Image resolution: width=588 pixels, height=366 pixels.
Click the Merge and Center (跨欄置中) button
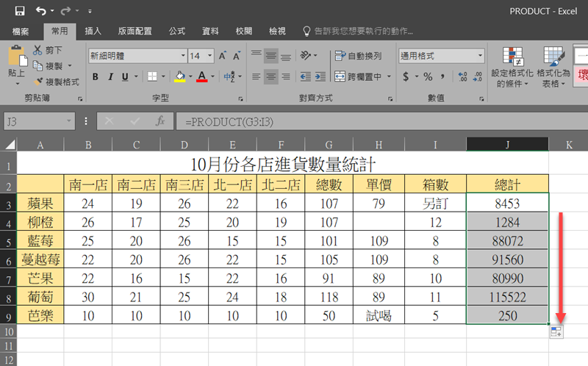pyautogui.click(x=359, y=76)
